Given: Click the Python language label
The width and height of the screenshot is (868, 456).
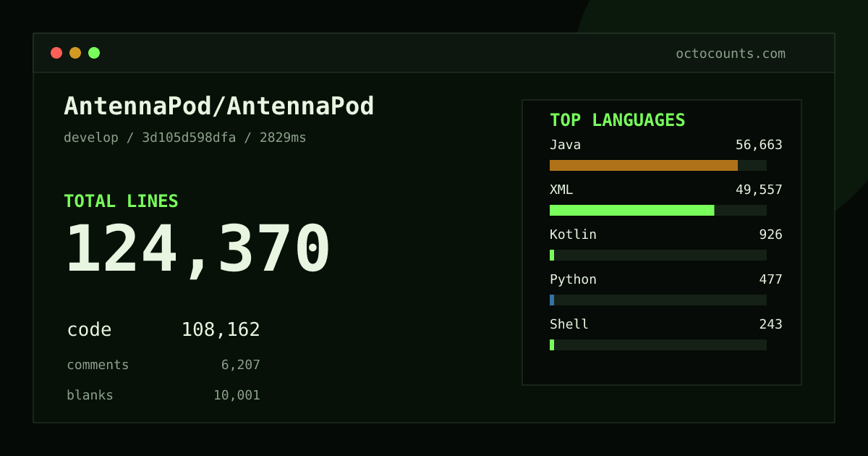Looking at the screenshot, I should (573, 279).
